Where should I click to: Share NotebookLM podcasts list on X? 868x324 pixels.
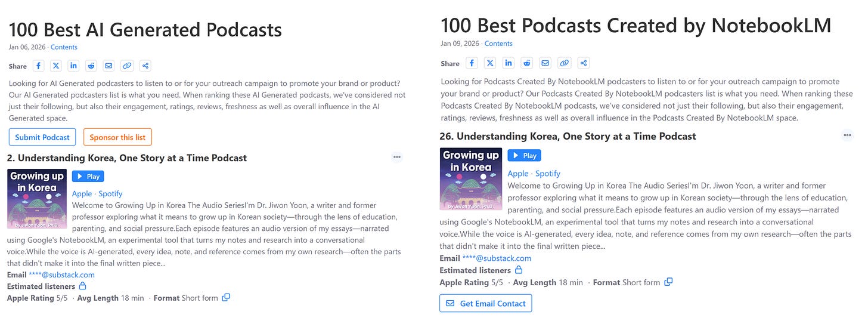click(x=490, y=63)
